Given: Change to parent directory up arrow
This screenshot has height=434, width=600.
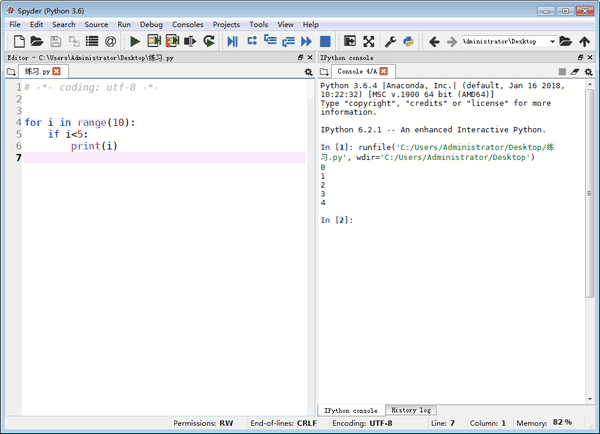Looking at the screenshot, I should tap(584, 41).
